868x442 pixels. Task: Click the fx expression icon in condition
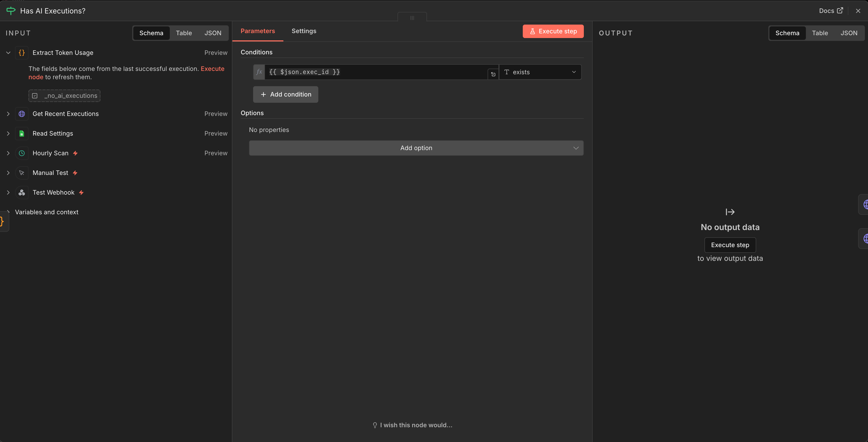tap(259, 72)
